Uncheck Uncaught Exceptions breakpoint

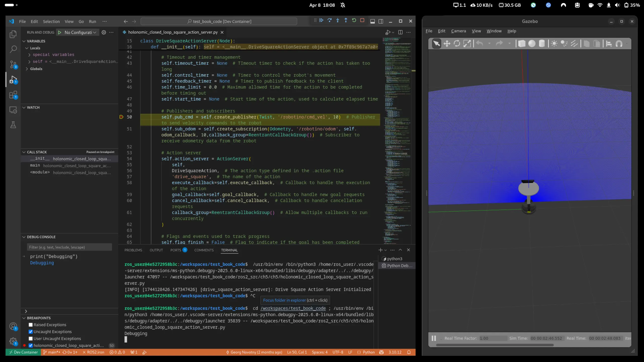point(31,332)
